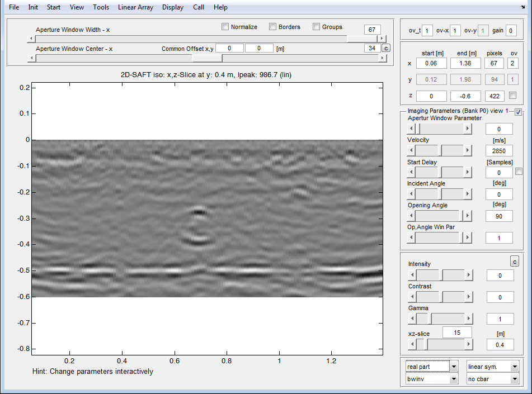The height and width of the screenshot is (394, 532).
Task: Click the ov_t input field
Action: [x=427, y=31]
